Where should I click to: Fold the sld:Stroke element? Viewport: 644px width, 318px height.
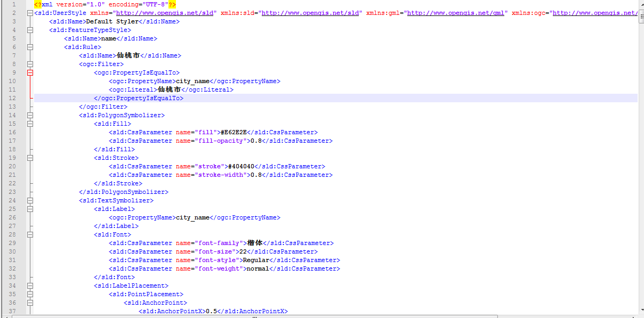[x=30, y=158]
